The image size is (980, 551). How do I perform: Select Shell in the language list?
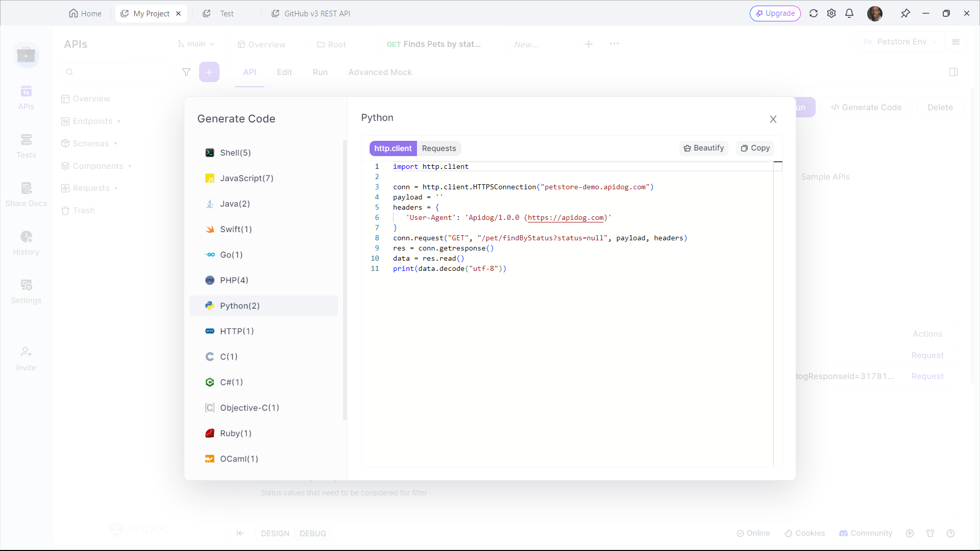(263, 153)
